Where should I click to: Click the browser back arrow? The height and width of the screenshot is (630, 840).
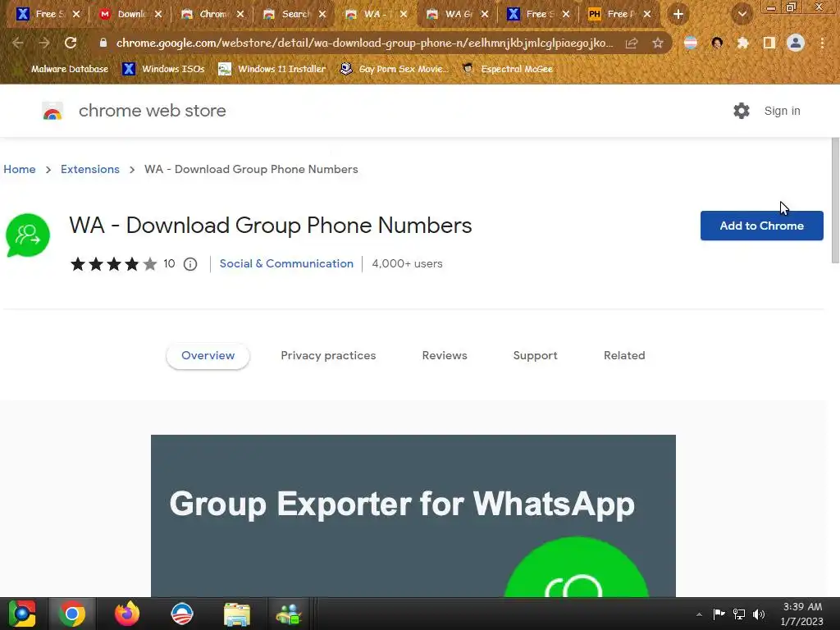tap(18, 43)
